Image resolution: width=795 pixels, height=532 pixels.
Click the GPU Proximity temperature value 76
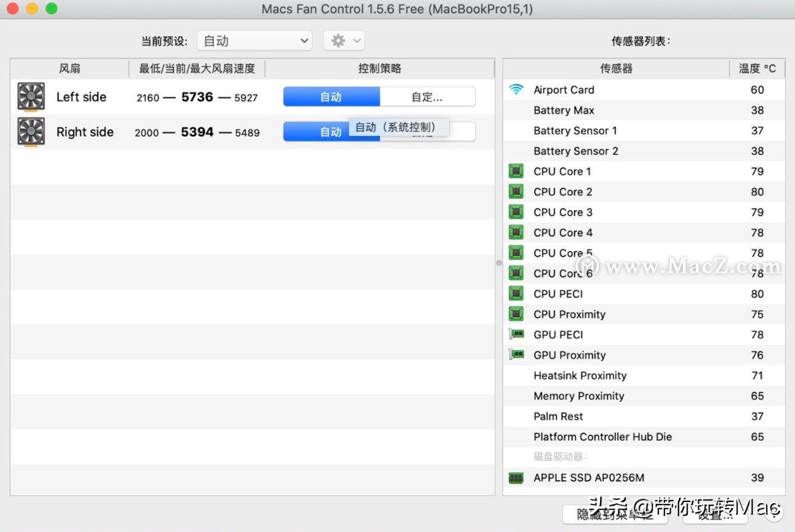point(758,355)
